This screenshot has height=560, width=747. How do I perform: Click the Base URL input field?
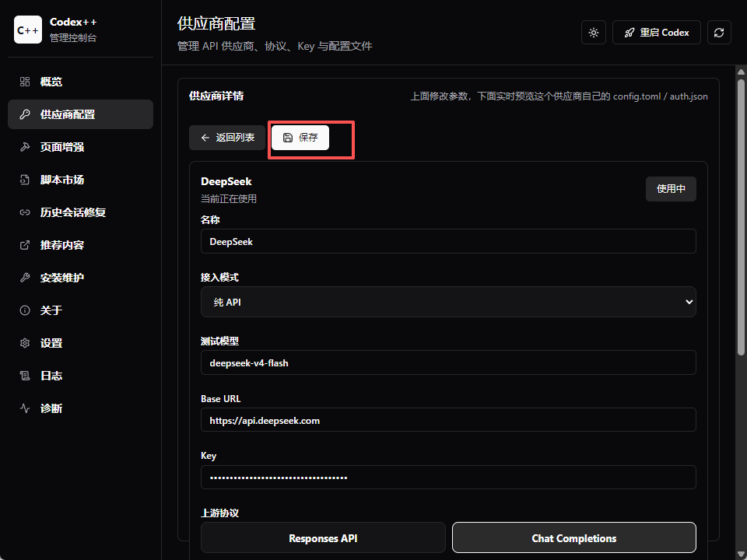[x=448, y=420]
